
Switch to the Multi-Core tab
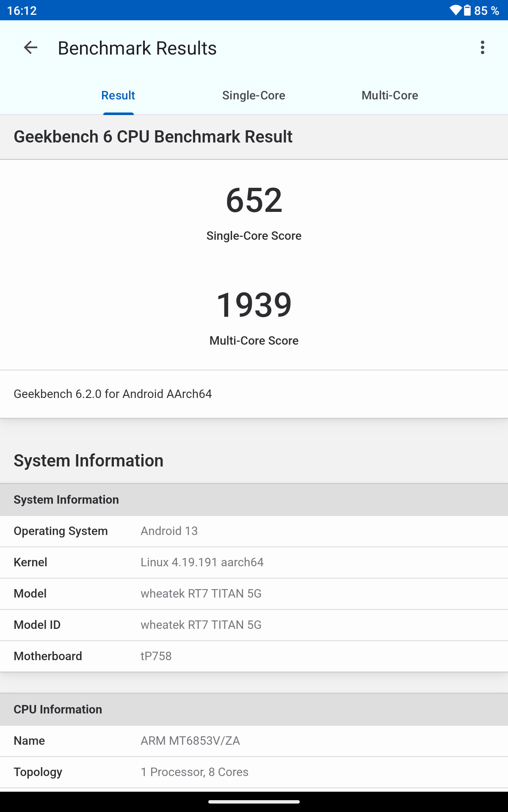click(x=389, y=96)
